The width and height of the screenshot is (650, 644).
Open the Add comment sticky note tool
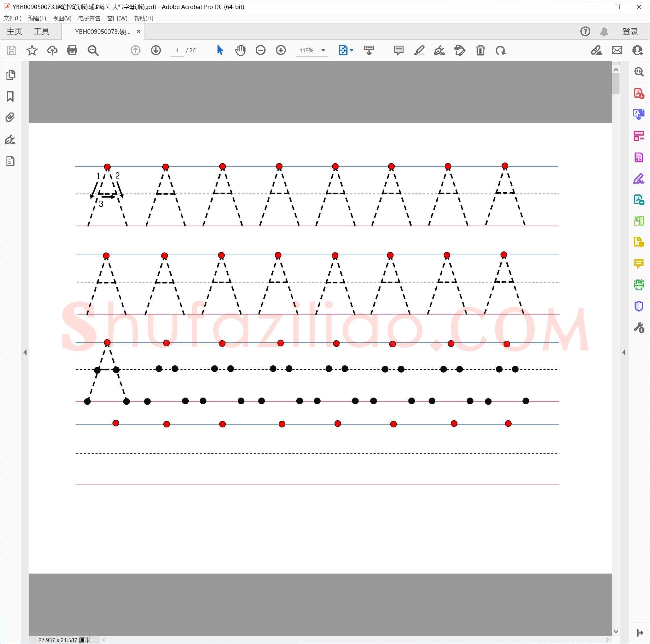point(399,51)
